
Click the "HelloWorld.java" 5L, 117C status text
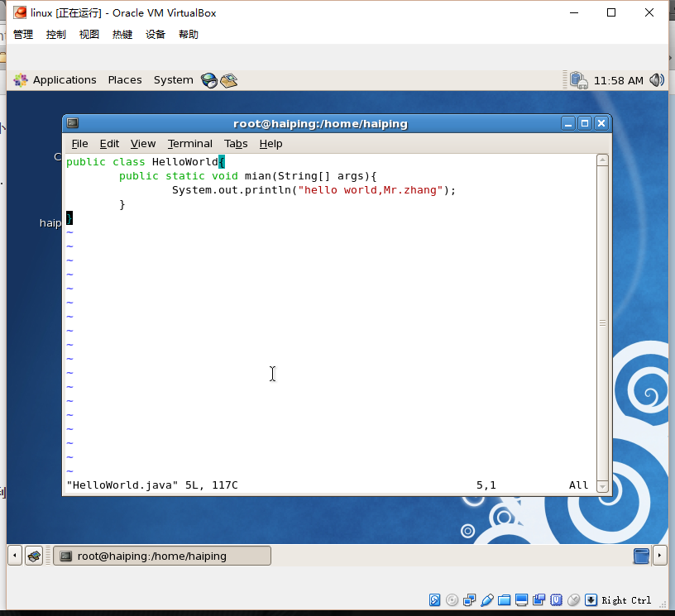[x=152, y=485]
